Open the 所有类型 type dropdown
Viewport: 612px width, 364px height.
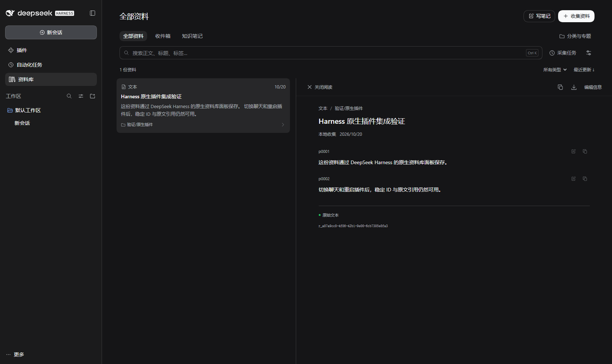point(555,70)
